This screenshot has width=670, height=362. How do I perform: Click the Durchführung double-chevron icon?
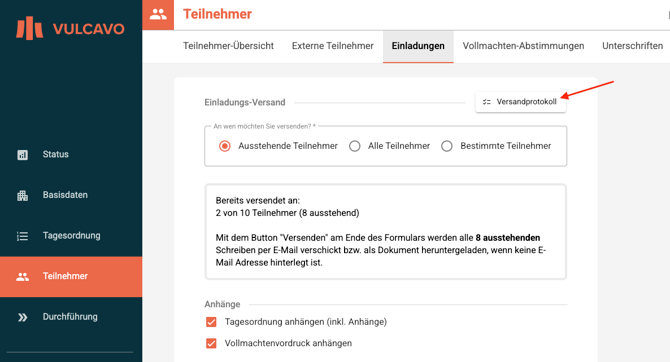point(23,317)
